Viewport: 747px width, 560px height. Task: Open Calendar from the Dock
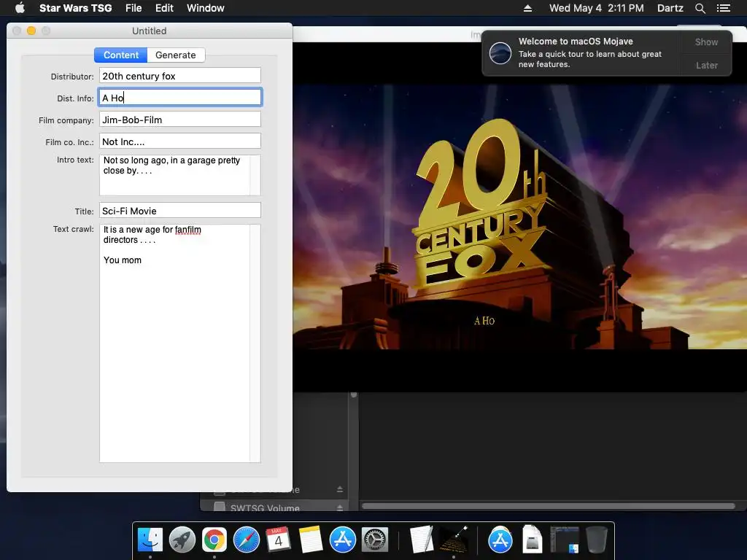tap(278, 540)
